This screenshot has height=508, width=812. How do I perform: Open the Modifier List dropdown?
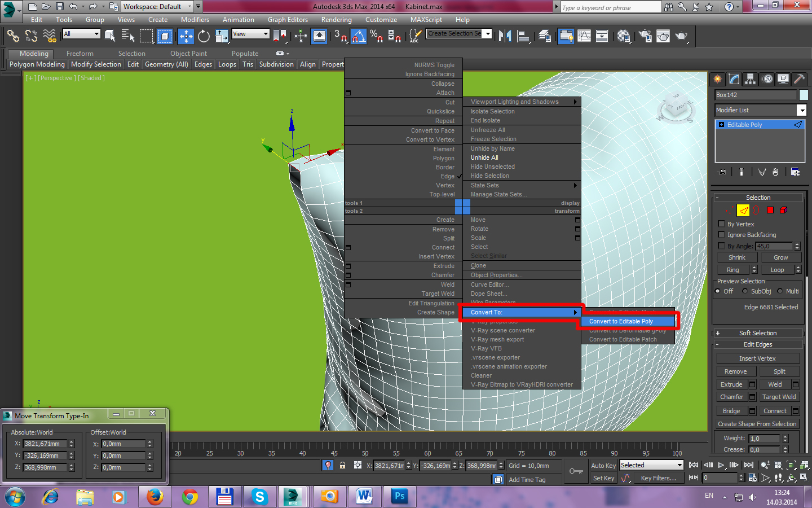pyautogui.click(x=761, y=110)
